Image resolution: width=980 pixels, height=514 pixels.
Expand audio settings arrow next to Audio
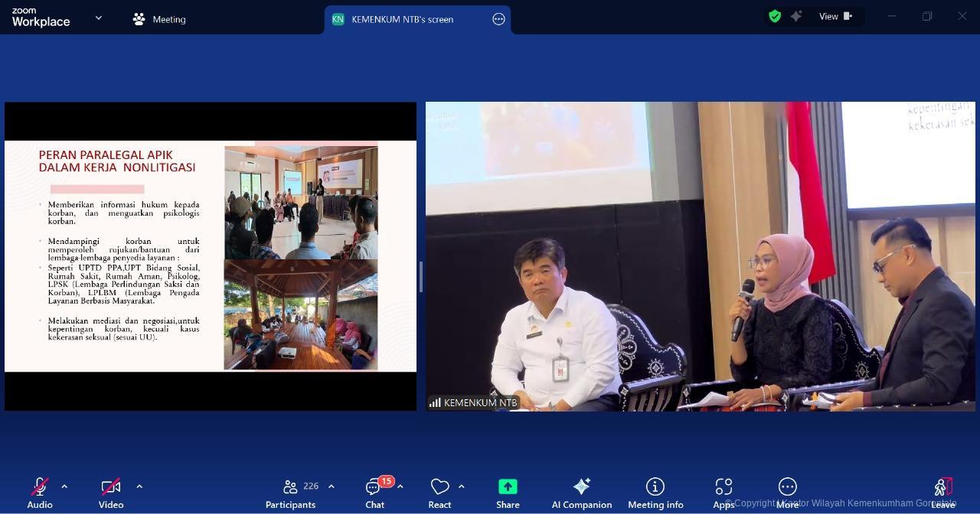click(x=64, y=486)
